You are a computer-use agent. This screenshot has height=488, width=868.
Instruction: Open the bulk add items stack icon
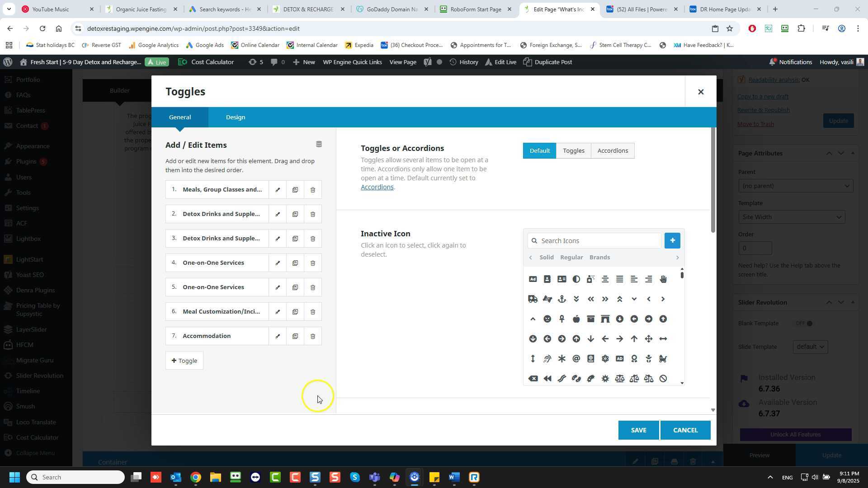coord(319,145)
